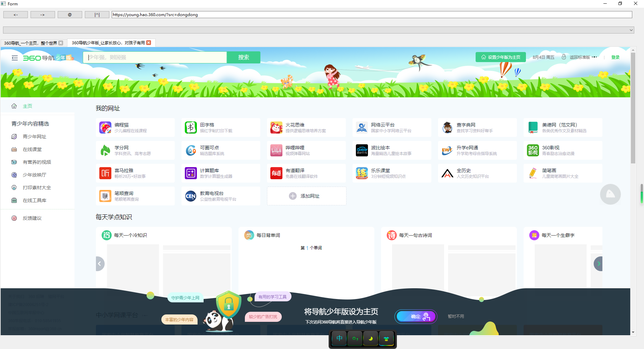Open the 火花思维 site icon
Screen dimensions: 644x349
click(276, 128)
